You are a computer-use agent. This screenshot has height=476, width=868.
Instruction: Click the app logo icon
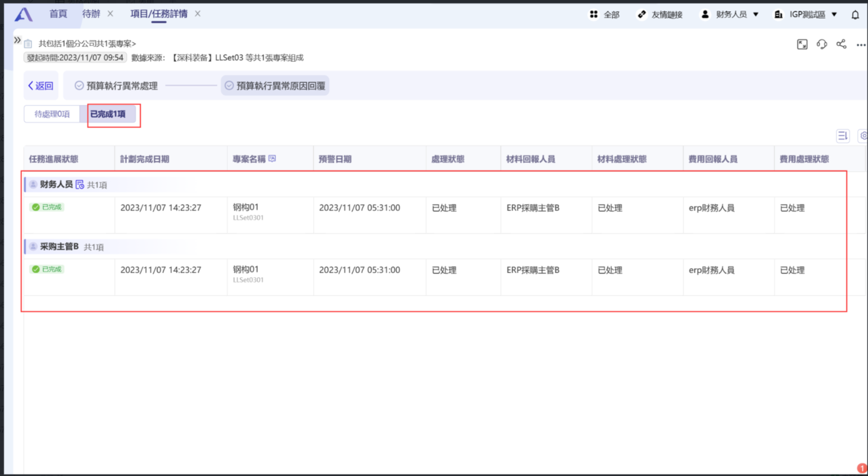(23, 15)
